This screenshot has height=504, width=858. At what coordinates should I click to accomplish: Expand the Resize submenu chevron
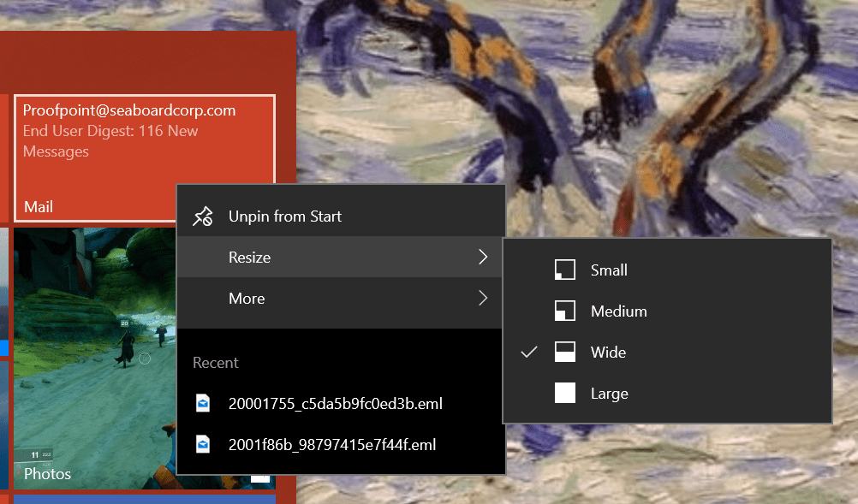point(482,257)
